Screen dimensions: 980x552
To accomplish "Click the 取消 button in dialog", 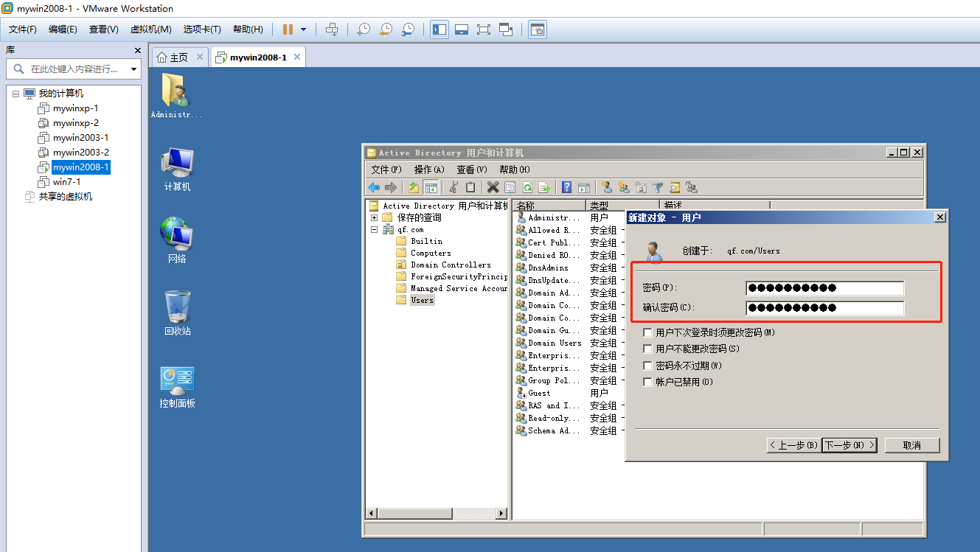I will click(x=912, y=445).
